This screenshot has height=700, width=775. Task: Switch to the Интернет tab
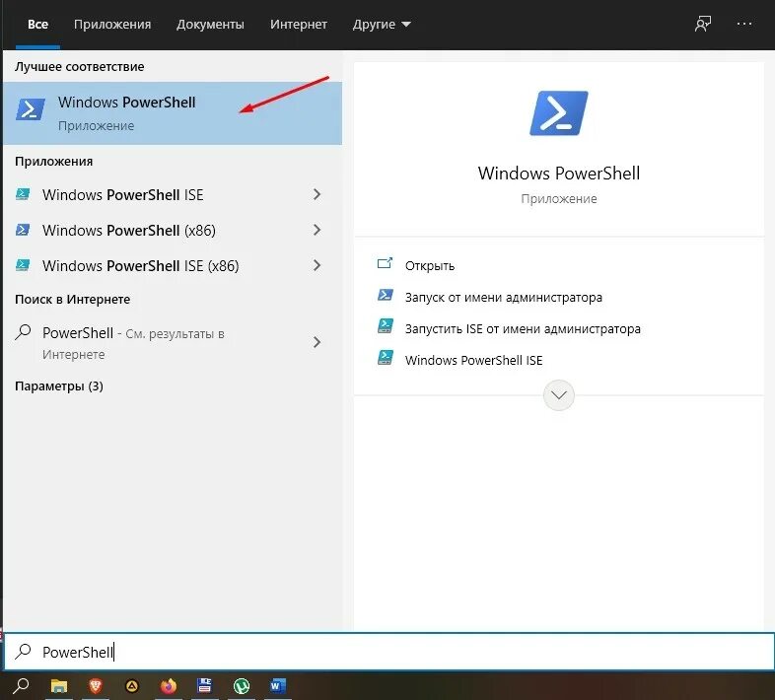click(299, 25)
